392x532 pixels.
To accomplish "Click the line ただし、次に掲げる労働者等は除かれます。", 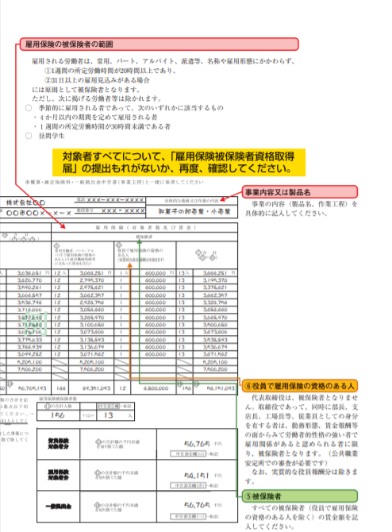I will tap(97, 98).
